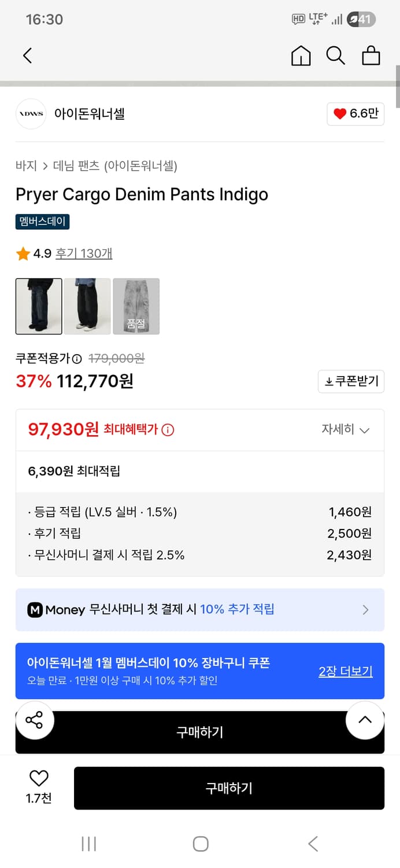400x868 pixels.
Task: Open the 후기 130개 reviews link
Action: click(84, 253)
